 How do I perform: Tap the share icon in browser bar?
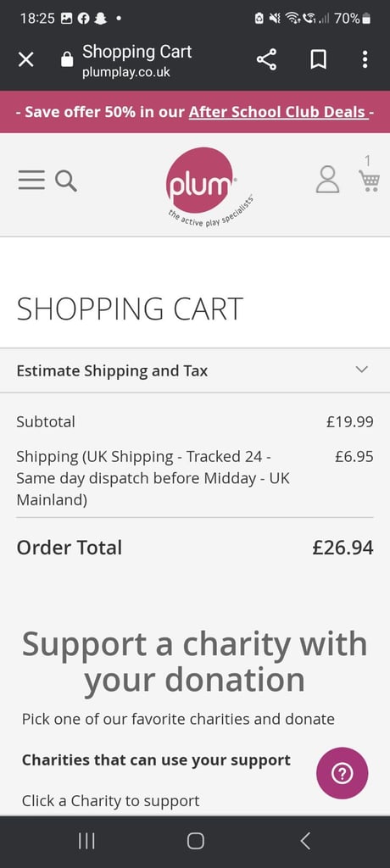(266, 59)
